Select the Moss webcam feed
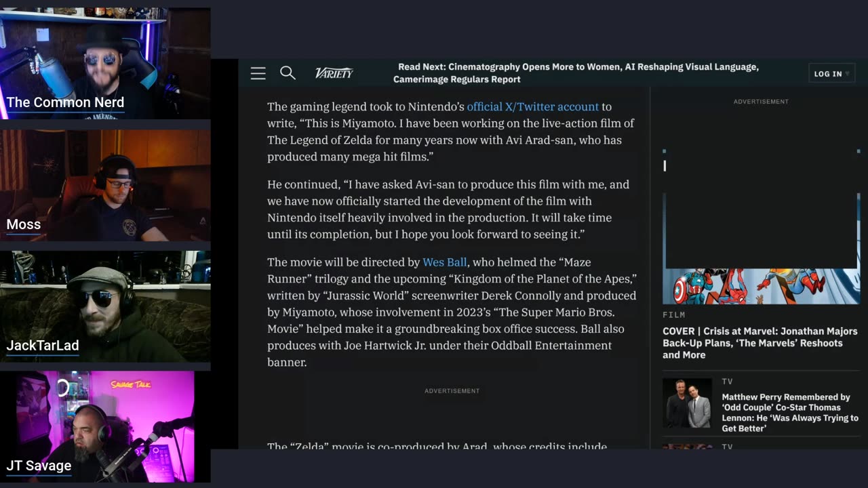The width and height of the screenshot is (868, 488). 105,186
